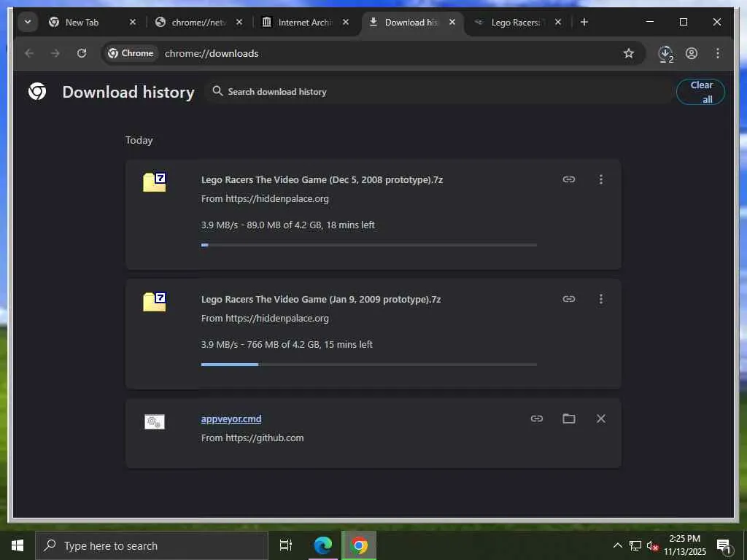The image size is (747, 560).
Task: Switch to the Lego Racers tab
Action: (519, 23)
